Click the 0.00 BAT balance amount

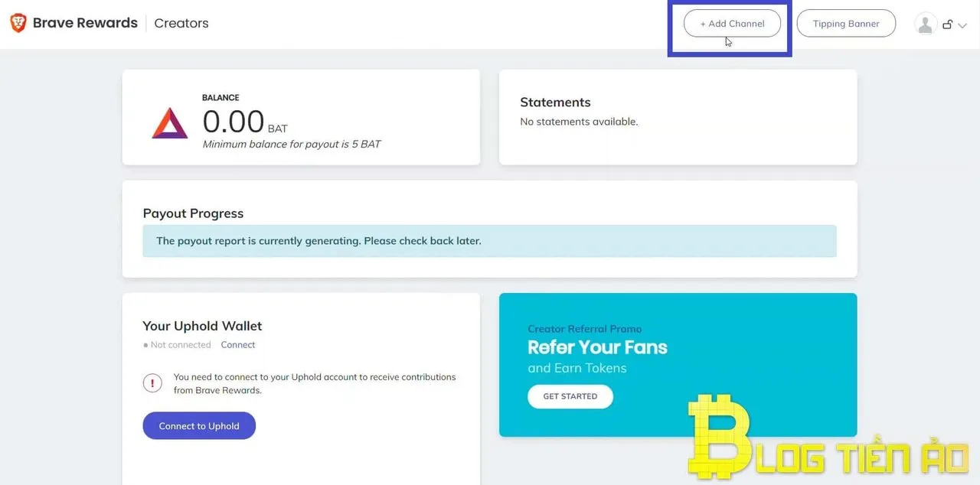[234, 122]
